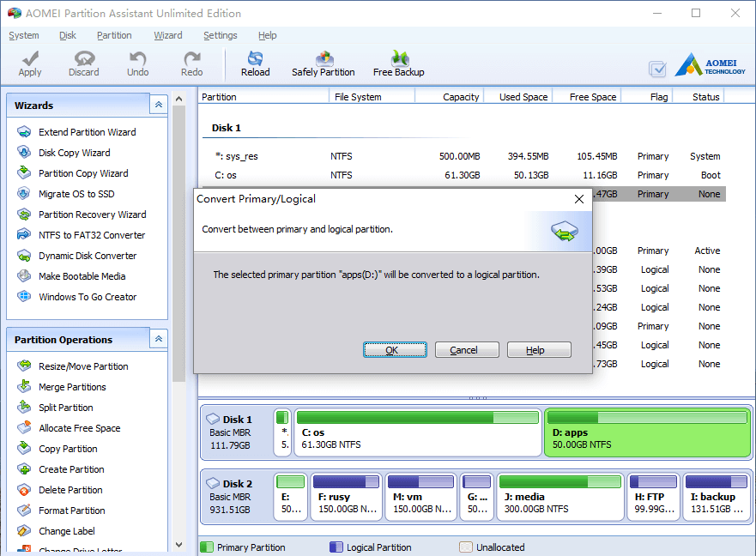This screenshot has width=756, height=556.
Task: Select H: FTP block on Disk 2
Action: click(x=654, y=497)
